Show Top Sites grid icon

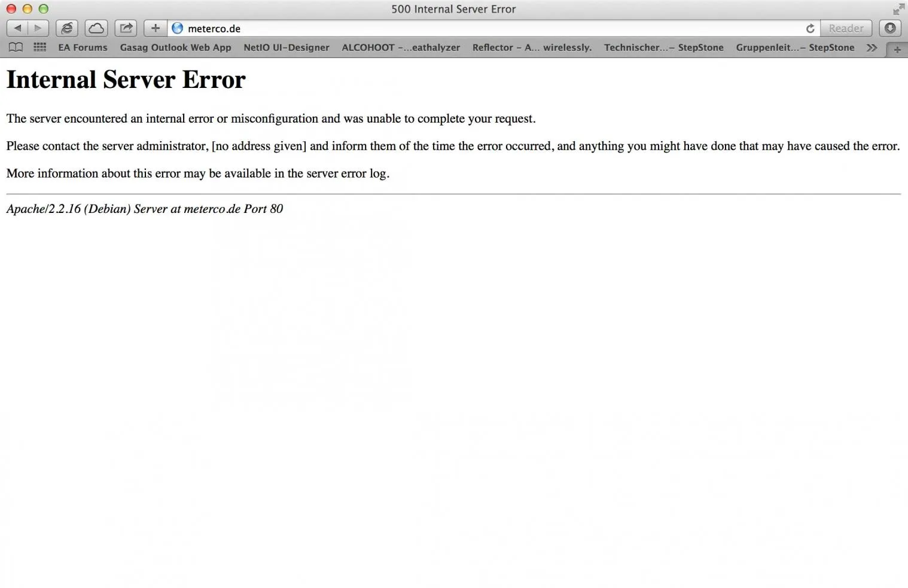[x=40, y=47]
